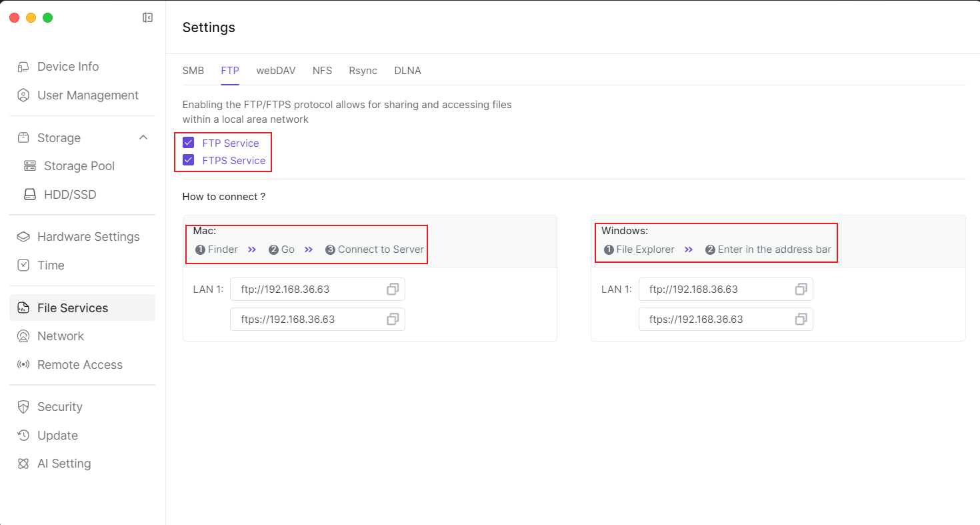The height and width of the screenshot is (525, 980).
Task: Open the Rsync tab
Action: (363, 71)
